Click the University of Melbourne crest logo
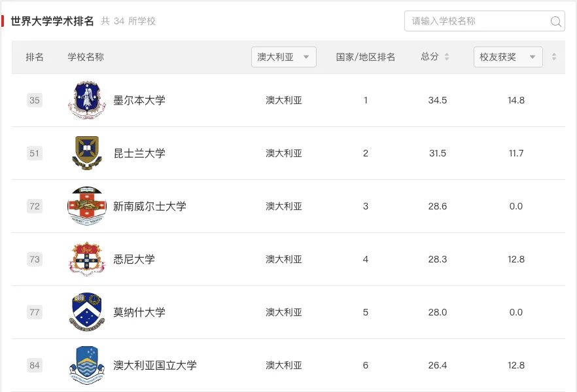577x392 pixels. point(87,100)
